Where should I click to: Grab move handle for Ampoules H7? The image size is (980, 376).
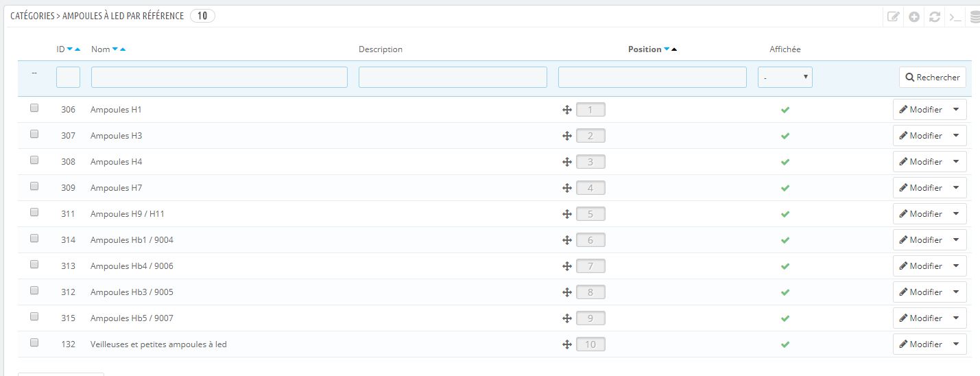[x=567, y=188]
